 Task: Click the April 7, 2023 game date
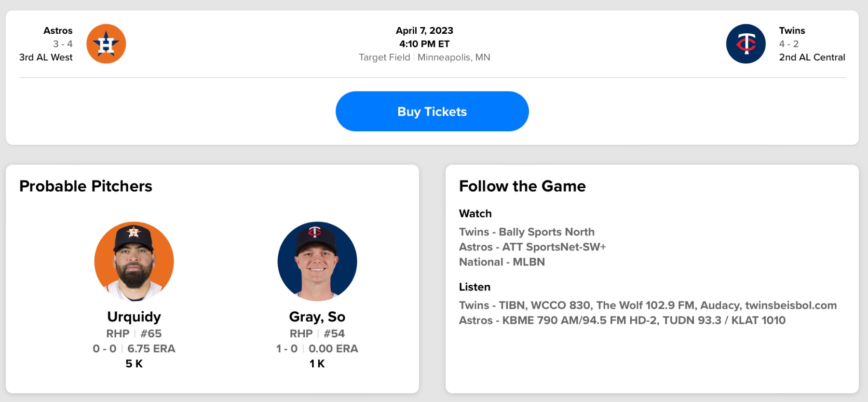[x=424, y=30]
